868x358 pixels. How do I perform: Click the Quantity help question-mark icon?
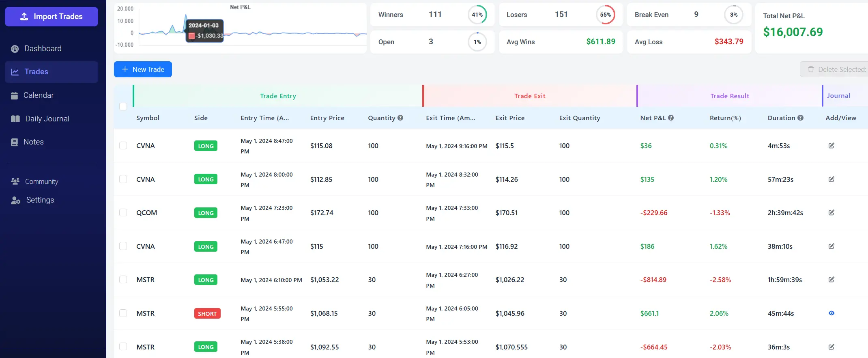pyautogui.click(x=400, y=118)
